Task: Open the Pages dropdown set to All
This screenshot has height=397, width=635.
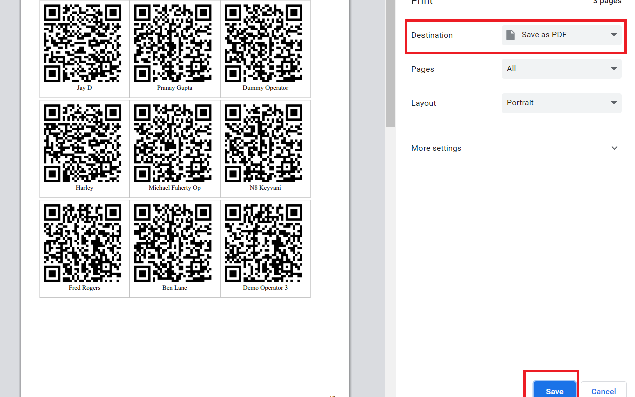Action: pyautogui.click(x=561, y=69)
